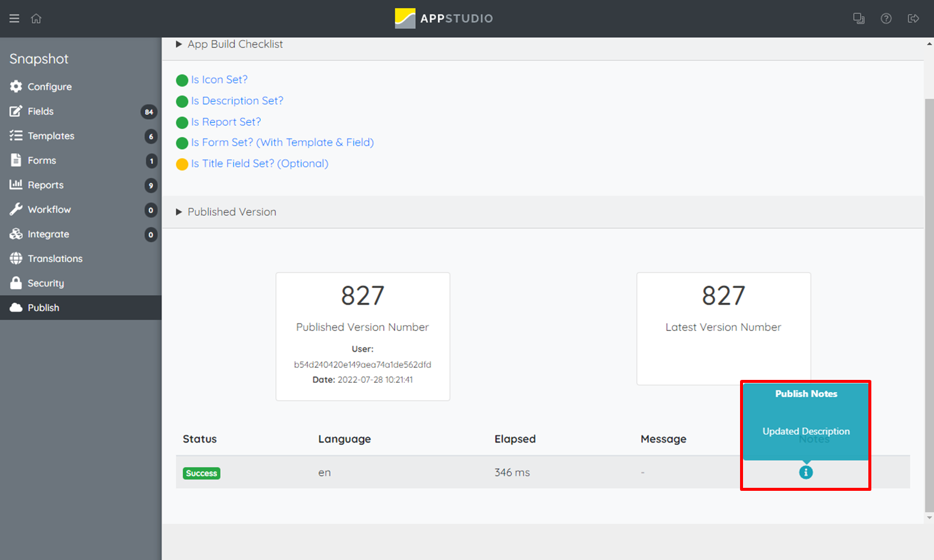Click the Status column header
Screen dimensions: 934x560
200,439
